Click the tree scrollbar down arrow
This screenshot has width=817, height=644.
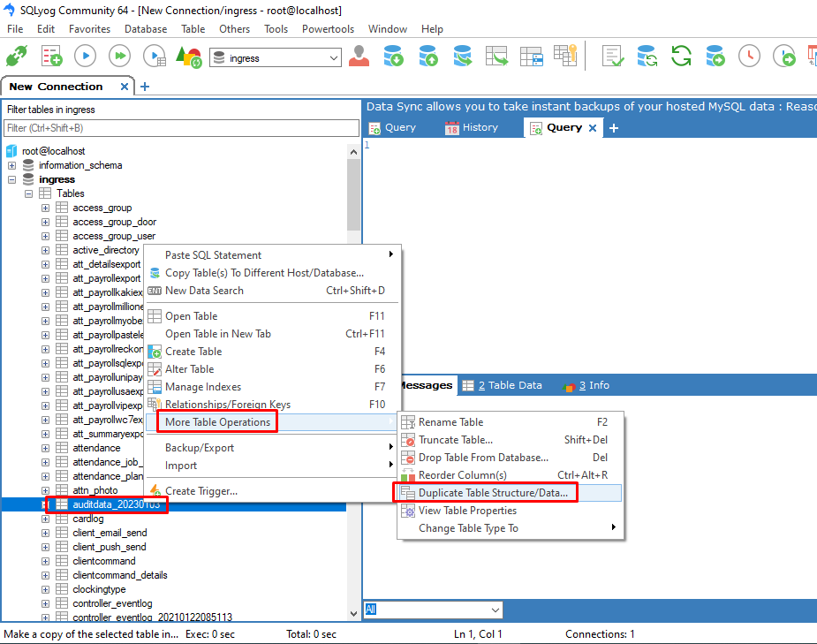pyautogui.click(x=354, y=613)
